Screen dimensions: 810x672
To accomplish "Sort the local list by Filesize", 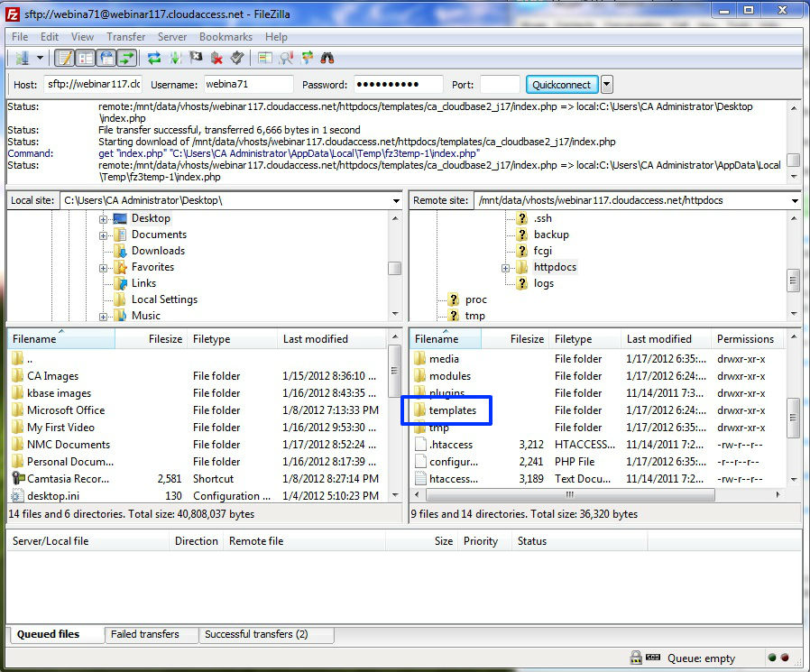I will (x=152, y=339).
